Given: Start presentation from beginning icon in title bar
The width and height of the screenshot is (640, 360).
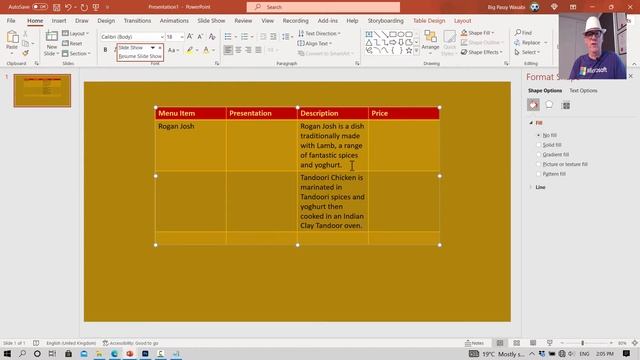Looking at the screenshot, I should (x=96, y=7).
